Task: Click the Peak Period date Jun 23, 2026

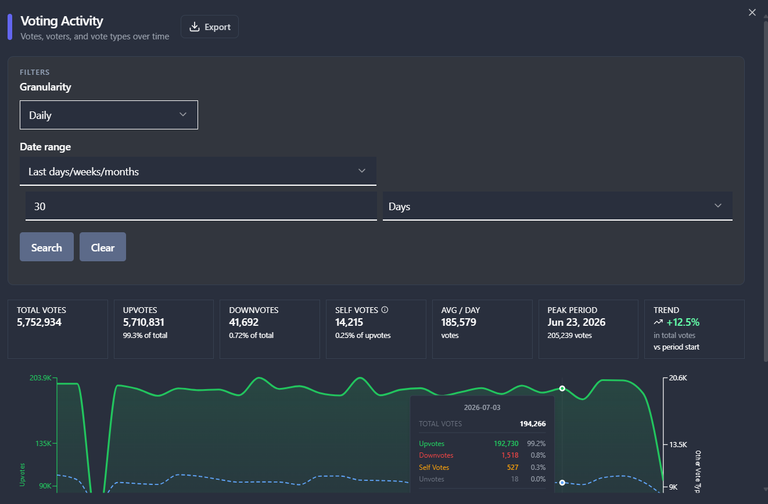Action: tap(576, 322)
